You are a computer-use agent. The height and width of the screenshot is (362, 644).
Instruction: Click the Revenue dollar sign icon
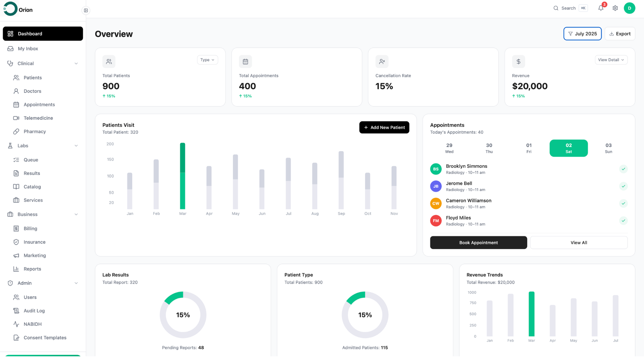518,62
